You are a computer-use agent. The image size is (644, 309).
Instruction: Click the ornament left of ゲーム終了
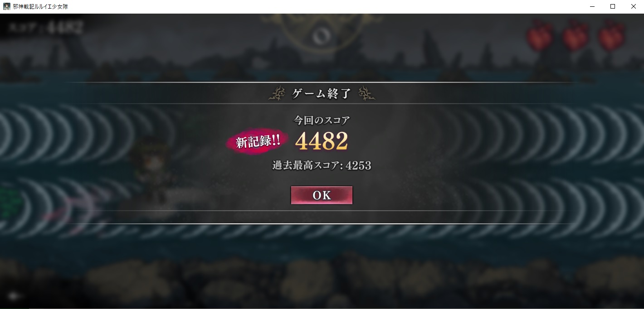(277, 93)
